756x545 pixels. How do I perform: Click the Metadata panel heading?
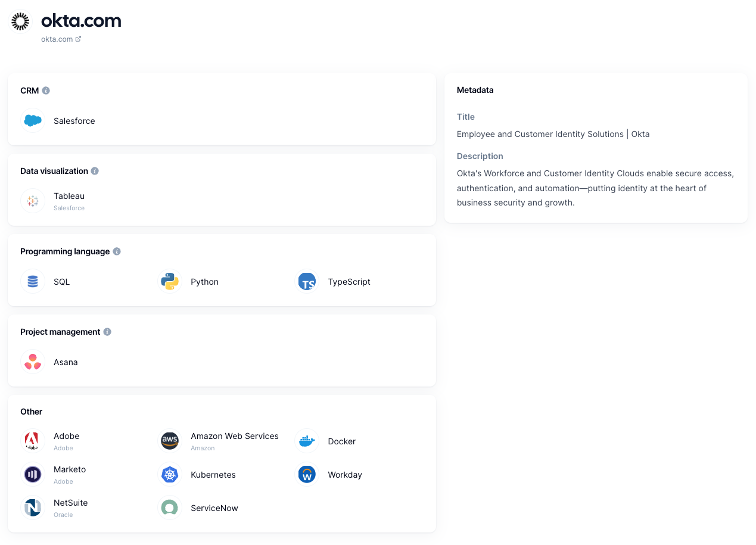click(x=475, y=90)
